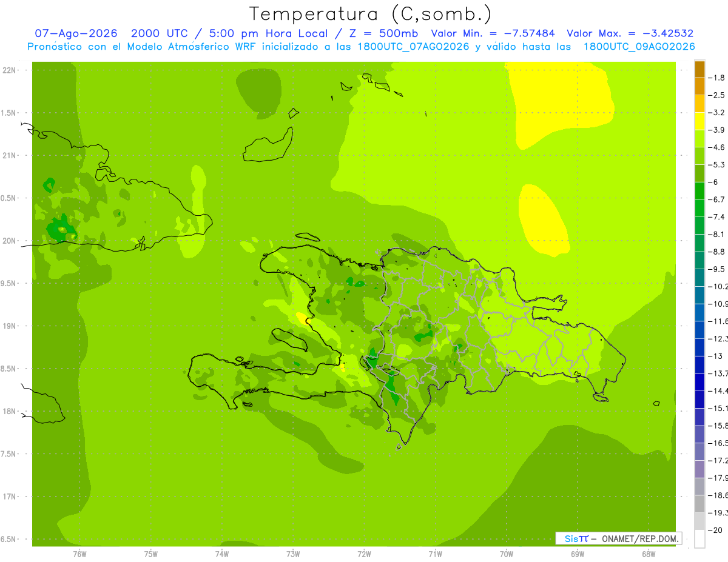
Task: Click the '75W' longitude axis label
Action: tap(150, 554)
